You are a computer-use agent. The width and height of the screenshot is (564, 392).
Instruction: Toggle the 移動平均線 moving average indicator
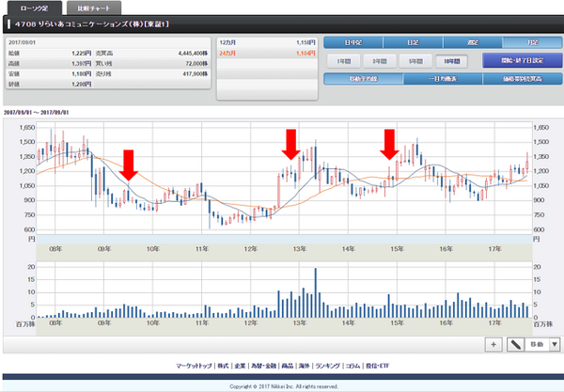click(x=363, y=79)
